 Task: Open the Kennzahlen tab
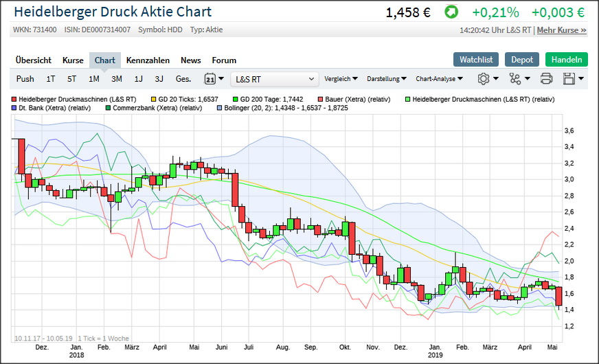[148, 60]
